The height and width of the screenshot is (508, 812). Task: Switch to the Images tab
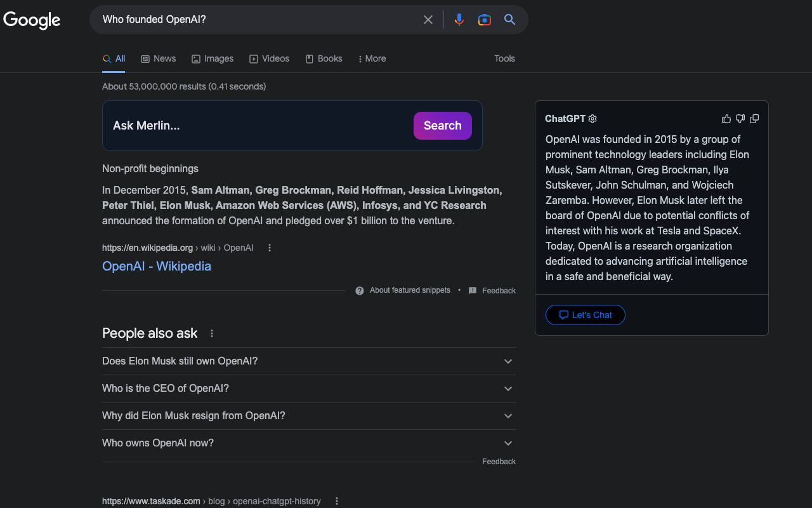pos(213,58)
